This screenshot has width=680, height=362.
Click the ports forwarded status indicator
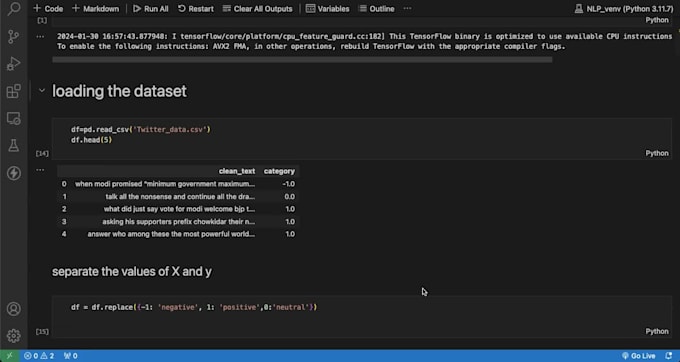click(70, 356)
